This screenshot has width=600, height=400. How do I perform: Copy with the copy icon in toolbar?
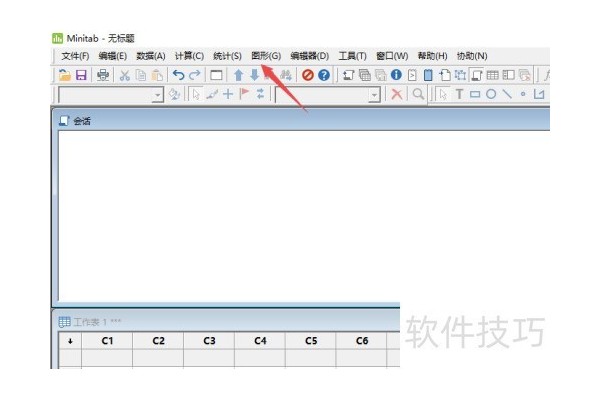pyautogui.click(x=141, y=75)
